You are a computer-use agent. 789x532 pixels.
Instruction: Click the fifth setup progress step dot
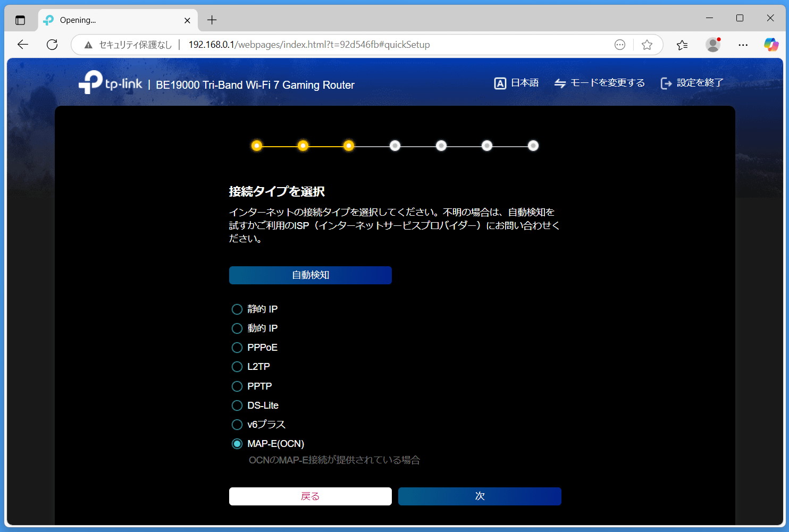tap(441, 146)
